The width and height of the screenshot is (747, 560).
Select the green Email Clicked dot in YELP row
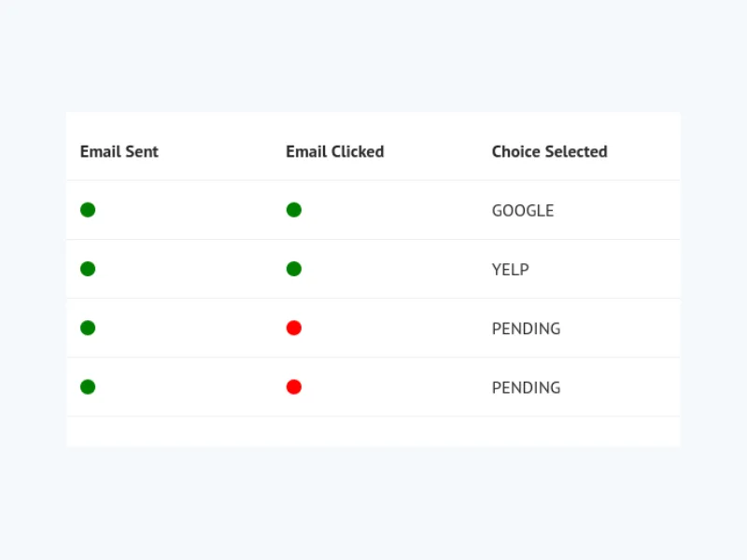(293, 269)
